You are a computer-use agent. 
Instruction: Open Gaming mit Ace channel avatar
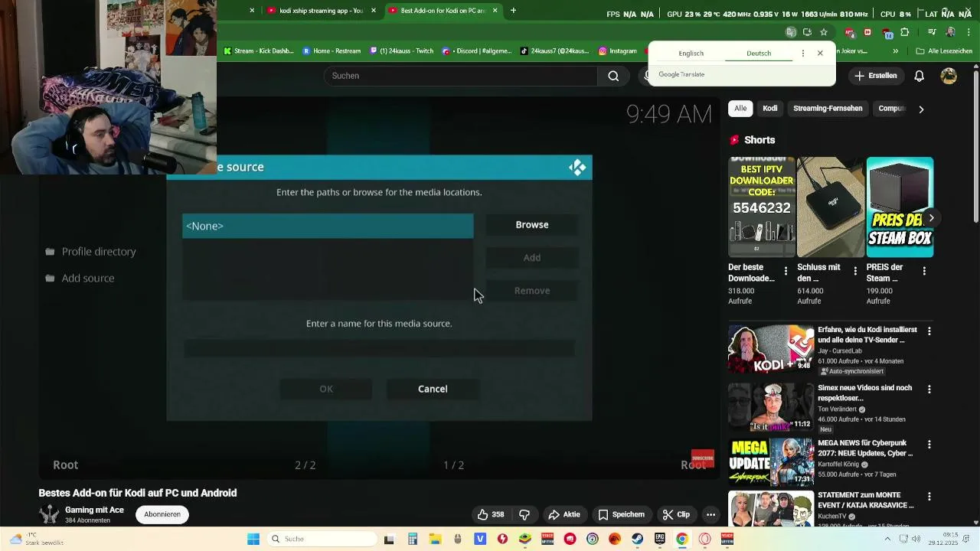pyautogui.click(x=49, y=514)
